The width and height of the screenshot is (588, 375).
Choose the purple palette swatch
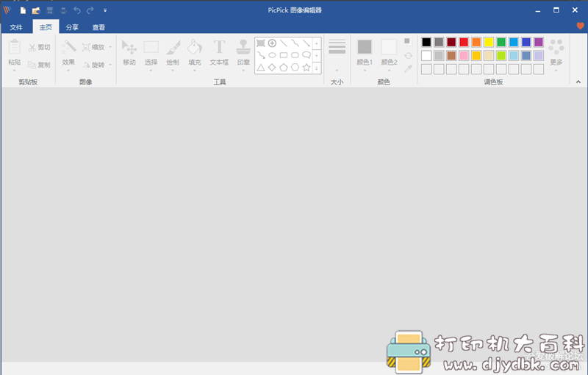[539, 42]
